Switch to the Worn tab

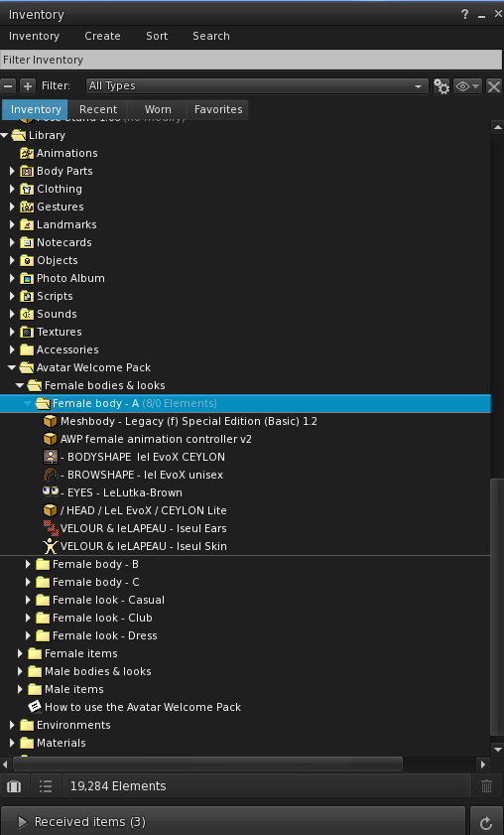[158, 109]
